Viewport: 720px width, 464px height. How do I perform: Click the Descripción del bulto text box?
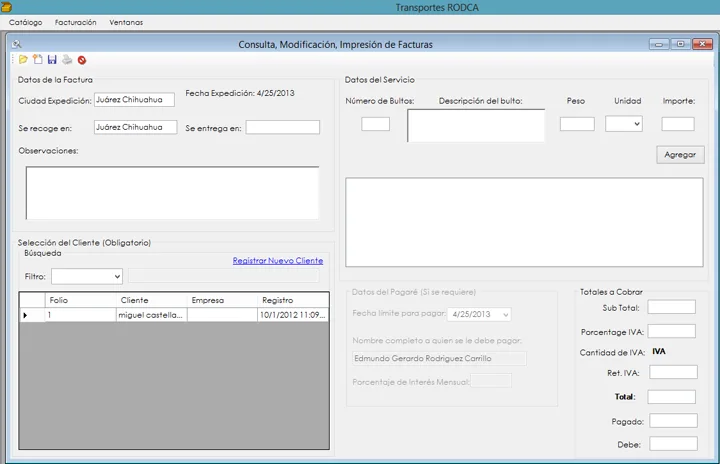[x=476, y=125]
